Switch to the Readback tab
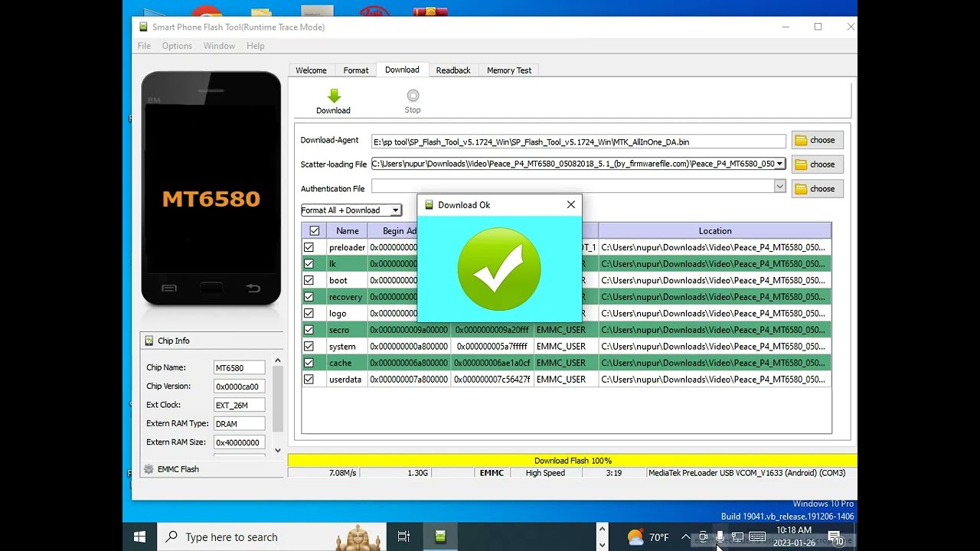The height and width of the screenshot is (551, 980). pyautogui.click(x=453, y=70)
